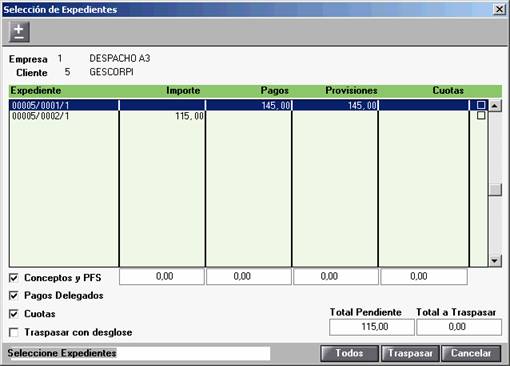Click the 145,00 Pagos cell
Image resolution: width=510 pixels, height=366 pixels.
pyautogui.click(x=249, y=105)
